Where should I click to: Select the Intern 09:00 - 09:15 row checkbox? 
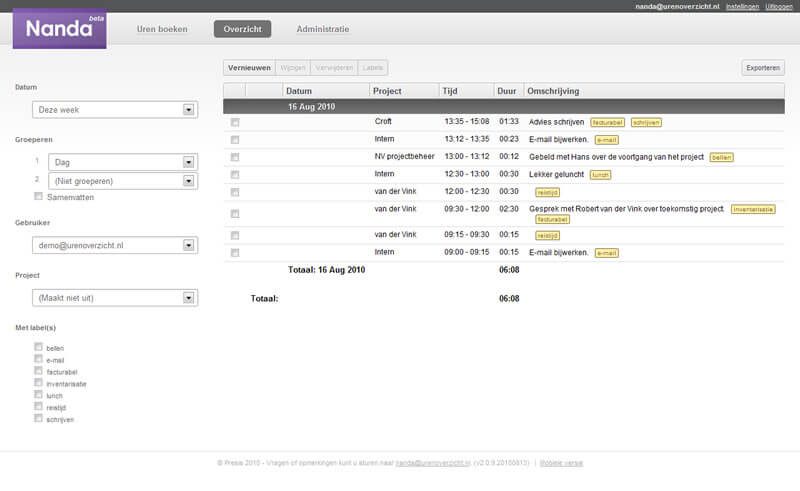(235, 253)
